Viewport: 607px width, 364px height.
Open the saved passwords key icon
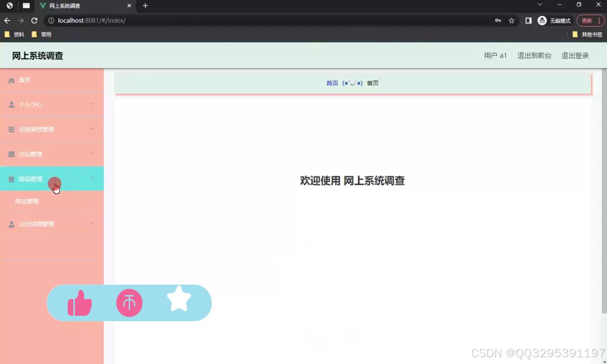498,21
